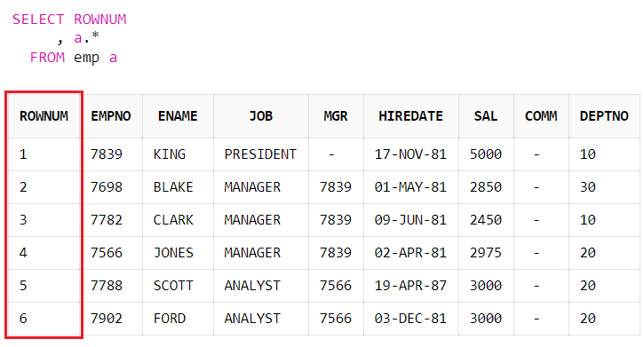Select salary 5000 cell
The image size is (644, 347).
tap(486, 154)
